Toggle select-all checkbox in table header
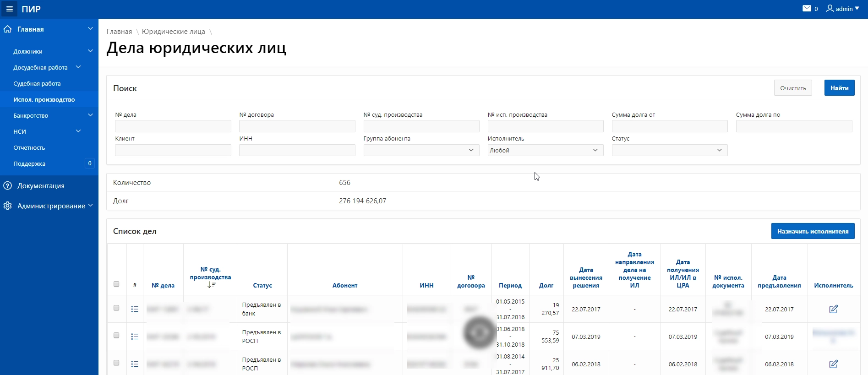Image resolution: width=868 pixels, height=375 pixels. coord(116,284)
